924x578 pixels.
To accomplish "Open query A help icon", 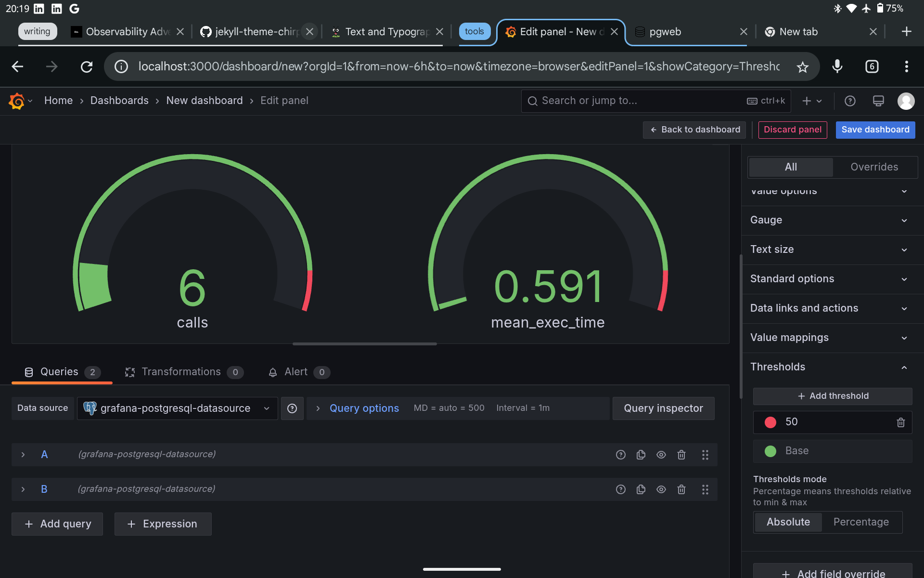I will pos(620,455).
